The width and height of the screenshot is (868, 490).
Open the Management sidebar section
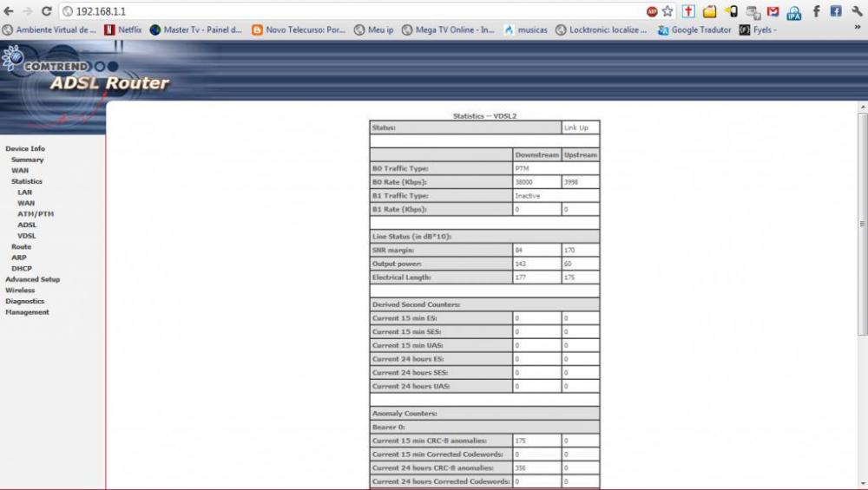[27, 312]
